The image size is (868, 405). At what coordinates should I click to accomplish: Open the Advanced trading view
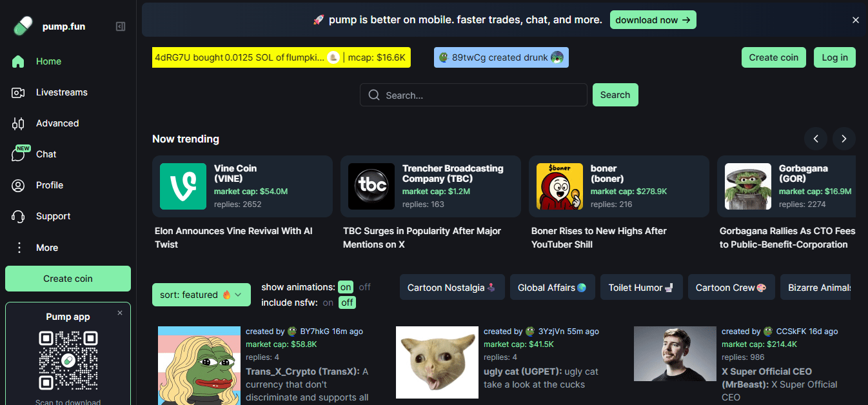[x=57, y=123]
